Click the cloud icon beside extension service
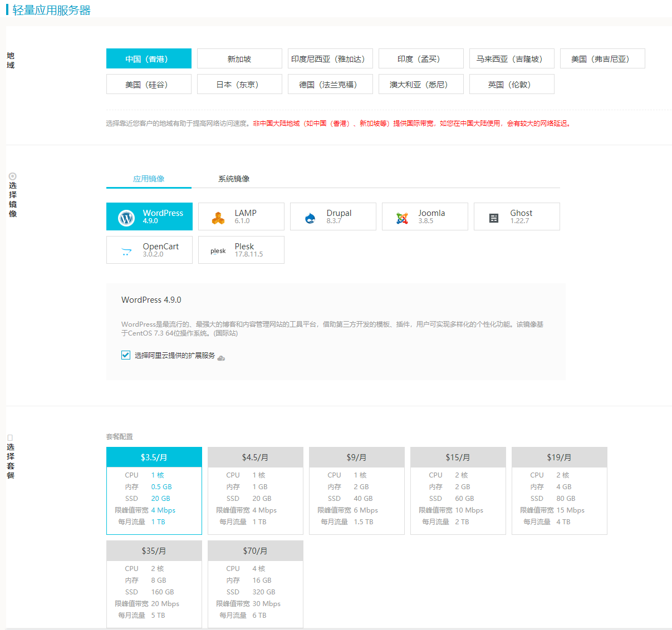This screenshot has height=630, width=672. coord(221,358)
